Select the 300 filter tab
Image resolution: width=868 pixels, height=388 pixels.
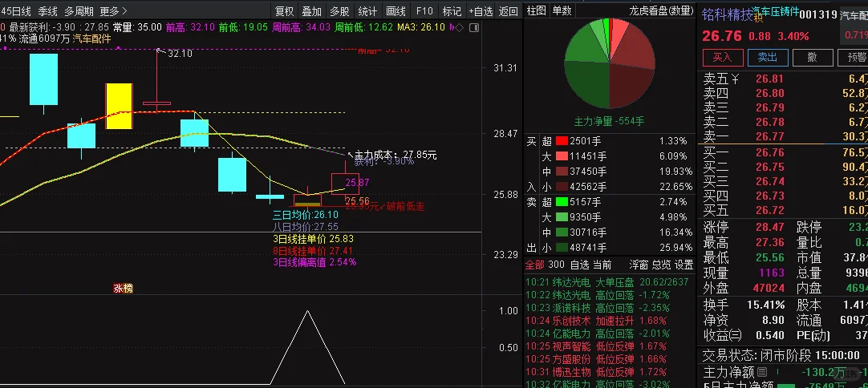click(557, 265)
